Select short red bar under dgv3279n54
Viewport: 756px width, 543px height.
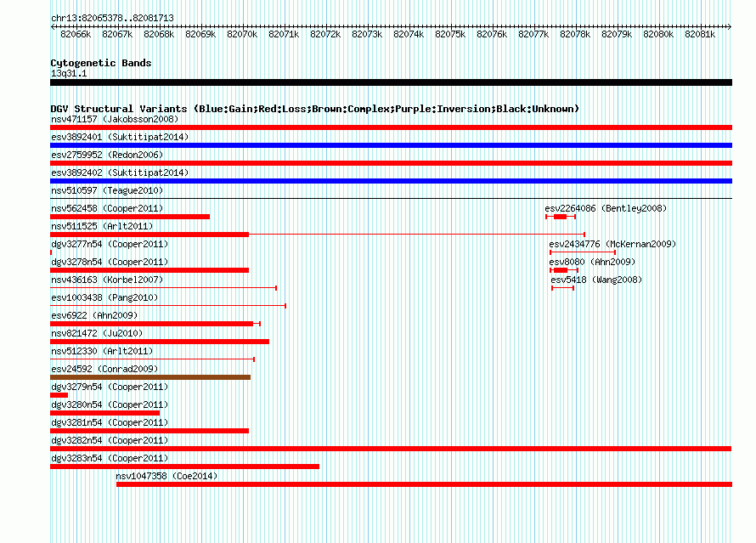click(x=59, y=395)
